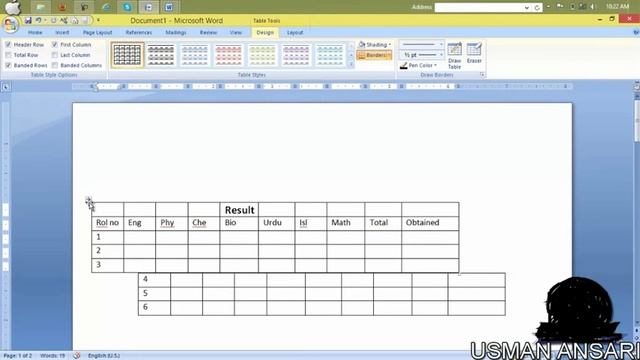Enable the Last Column checkbox
The height and width of the screenshot is (360, 640).
[55, 55]
